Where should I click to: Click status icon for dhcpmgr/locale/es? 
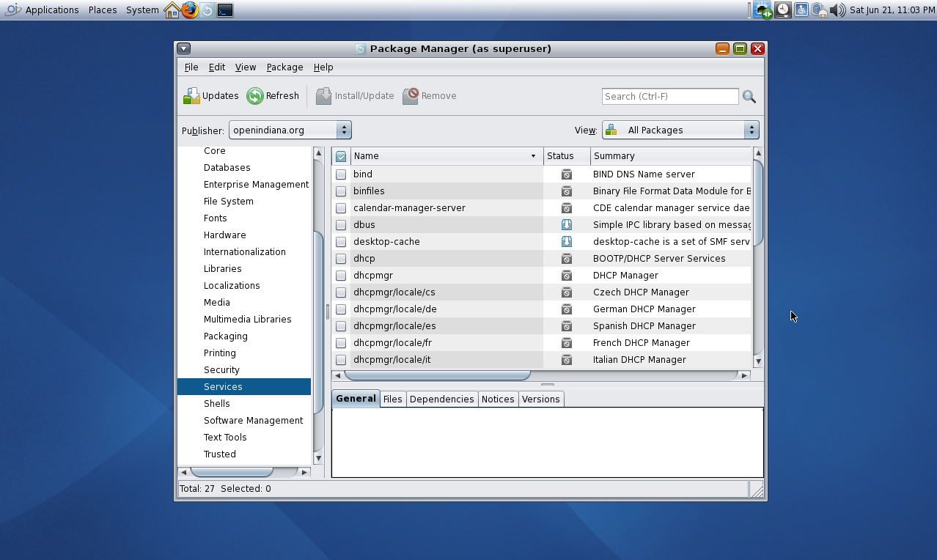[x=567, y=326]
